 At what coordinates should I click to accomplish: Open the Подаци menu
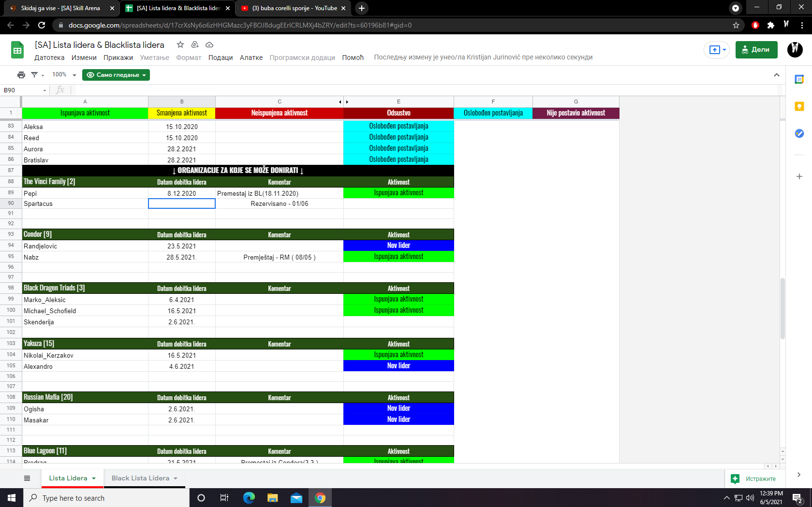[x=220, y=58]
